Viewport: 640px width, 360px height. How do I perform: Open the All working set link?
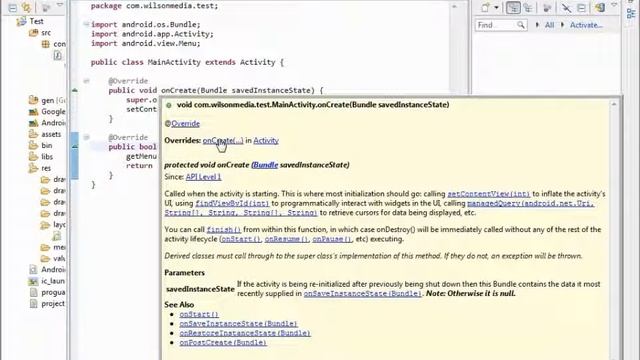(x=549, y=25)
